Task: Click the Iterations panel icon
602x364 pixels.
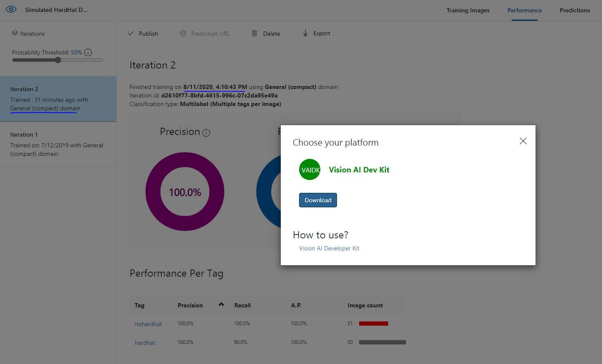Action: (x=16, y=33)
